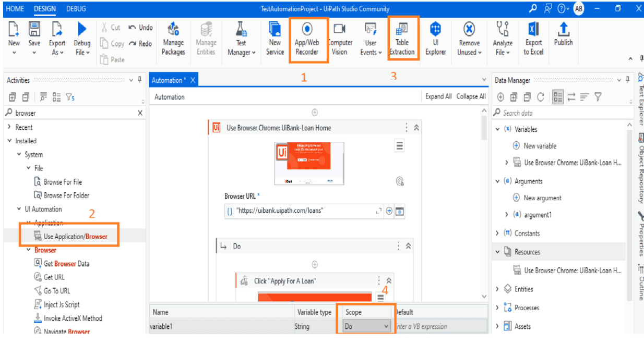Click Expand All in designer
Viewport: 644px width, 344px height.
[x=438, y=96]
